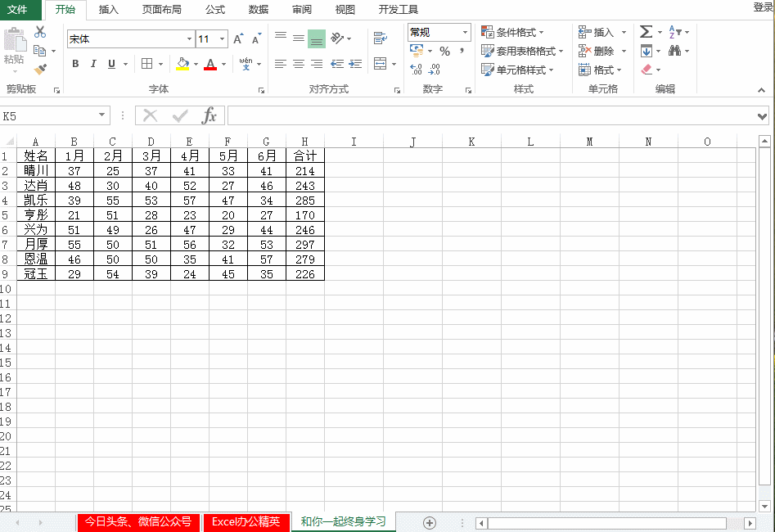Open the Font dialog launcher

click(261, 91)
